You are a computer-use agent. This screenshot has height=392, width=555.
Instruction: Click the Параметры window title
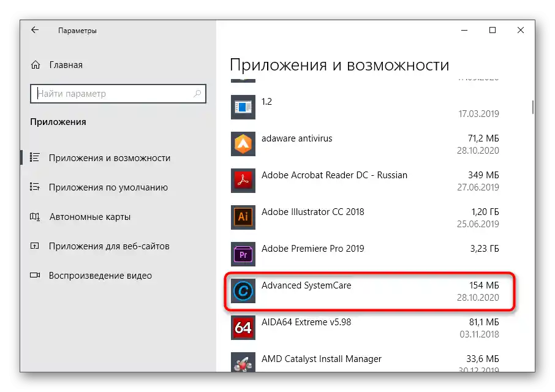77,31
